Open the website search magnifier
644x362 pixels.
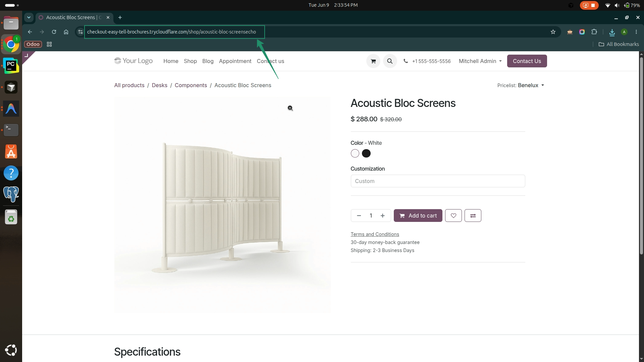coord(390,61)
